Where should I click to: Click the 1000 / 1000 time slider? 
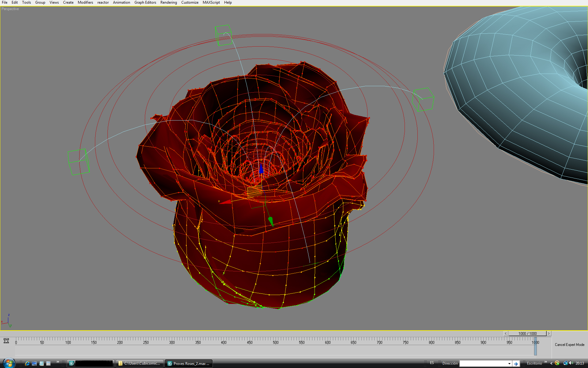pyautogui.click(x=527, y=333)
